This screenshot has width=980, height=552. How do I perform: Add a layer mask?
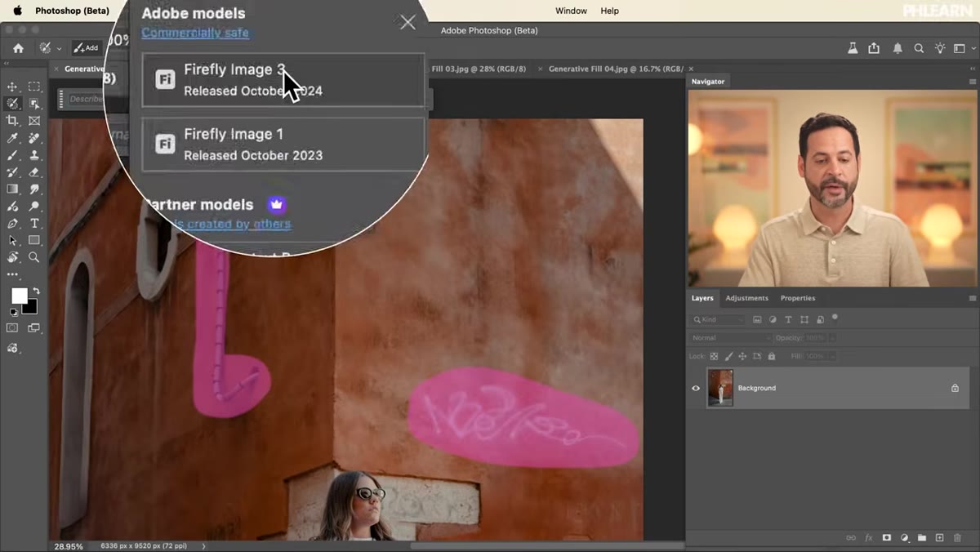pyautogui.click(x=887, y=538)
